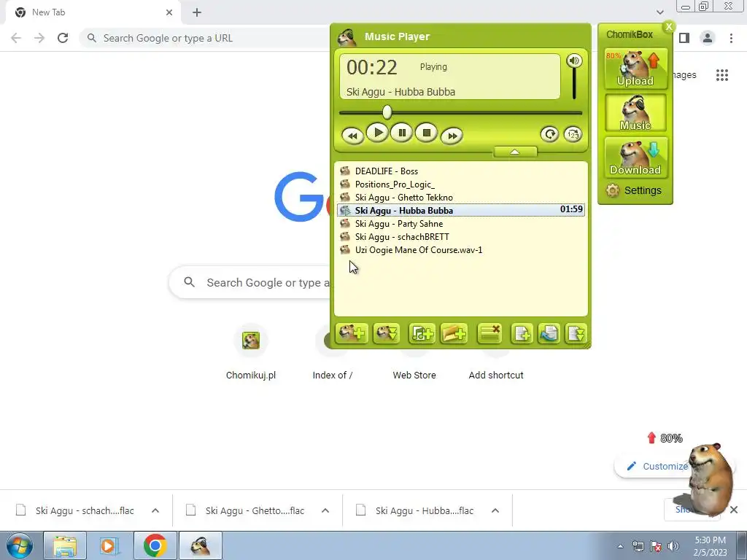Skip to the previous track
The image size is (747, 560).
pos(352,136)
